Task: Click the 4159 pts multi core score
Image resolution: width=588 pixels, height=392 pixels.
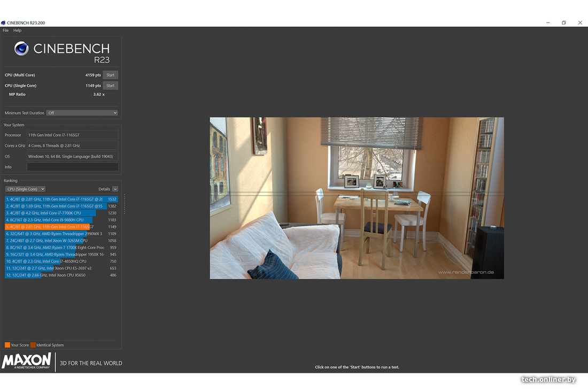Action: [x=93, y=75]
